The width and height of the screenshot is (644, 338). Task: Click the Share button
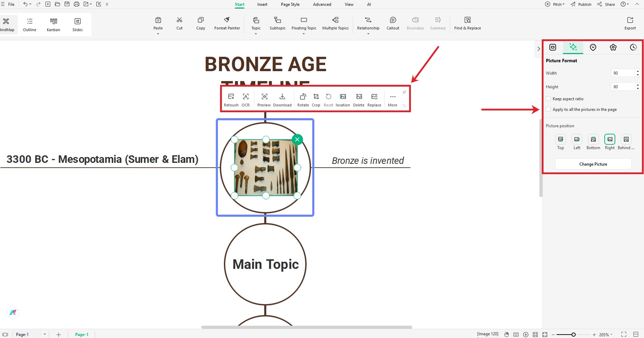click(x=606, y=4)
